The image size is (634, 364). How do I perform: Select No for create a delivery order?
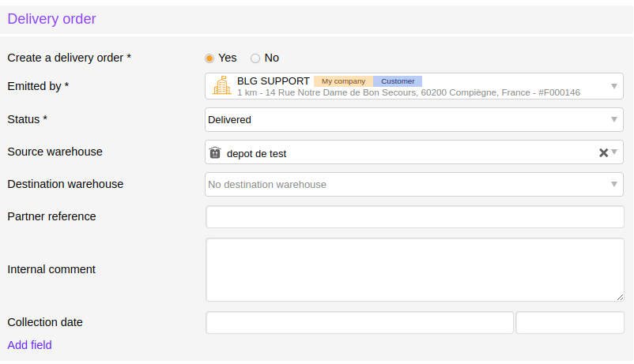click(255, 58)
